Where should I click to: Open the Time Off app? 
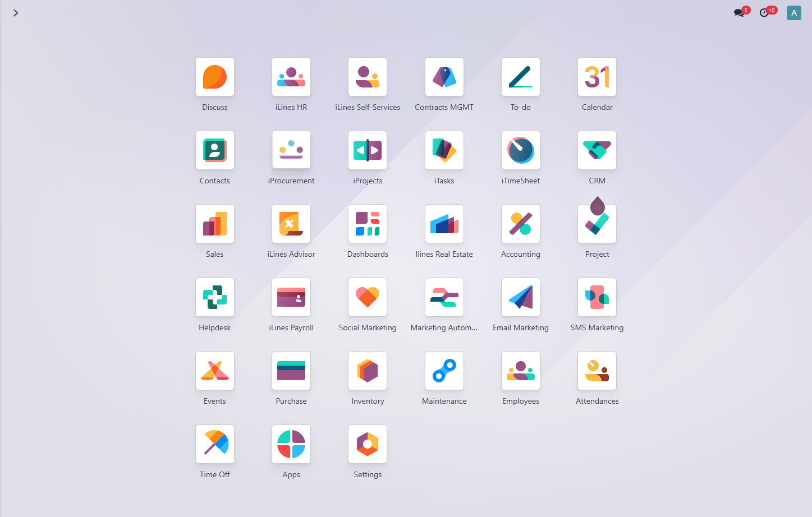(215, 444)
